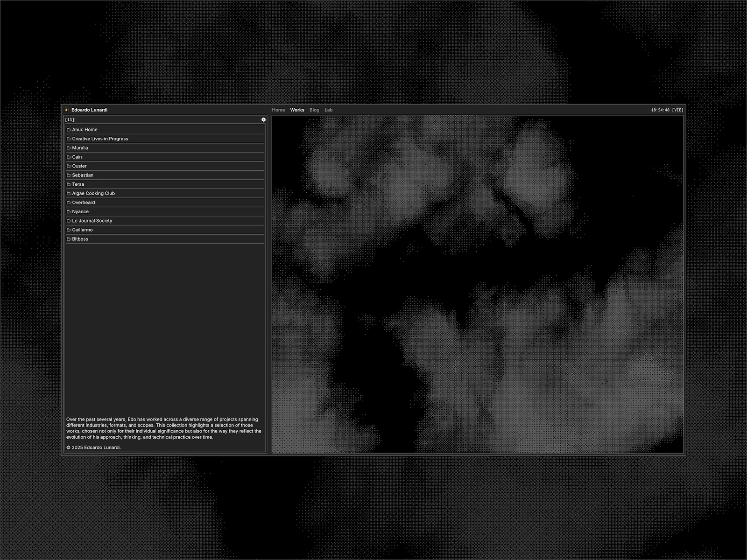747x560 pixels.
Task: Click the dithered cloud preview image
Action: pyautogui.click(x=477, y=284)
